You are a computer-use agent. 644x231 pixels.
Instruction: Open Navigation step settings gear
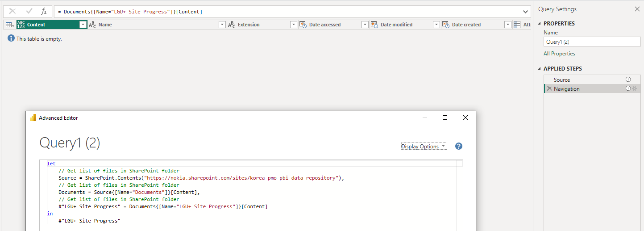coord(634,88)
